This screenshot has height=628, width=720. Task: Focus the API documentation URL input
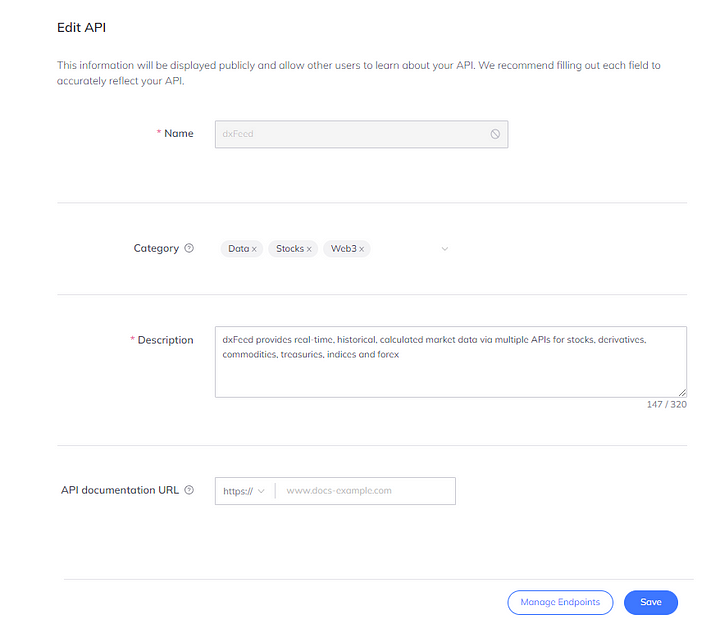(x=366, y=491)
